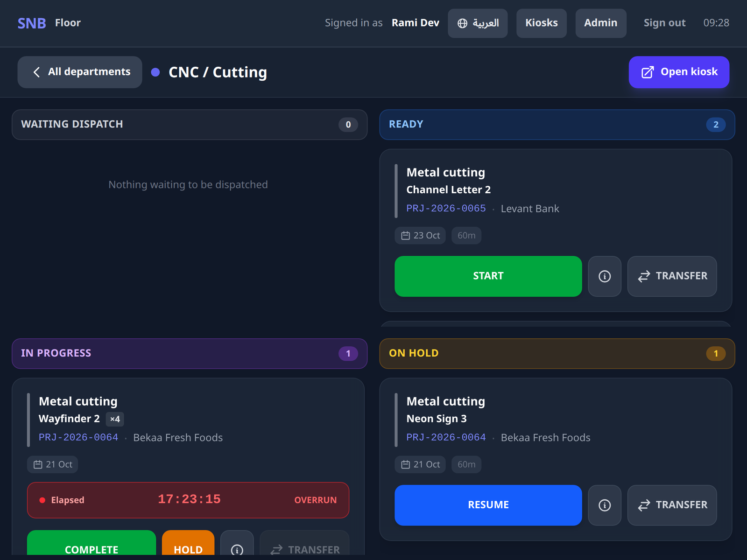747x560 pixels.
Task: Click the Elapsed overrun timer bar
Action: pyautogui.click(x=188, y=500)
